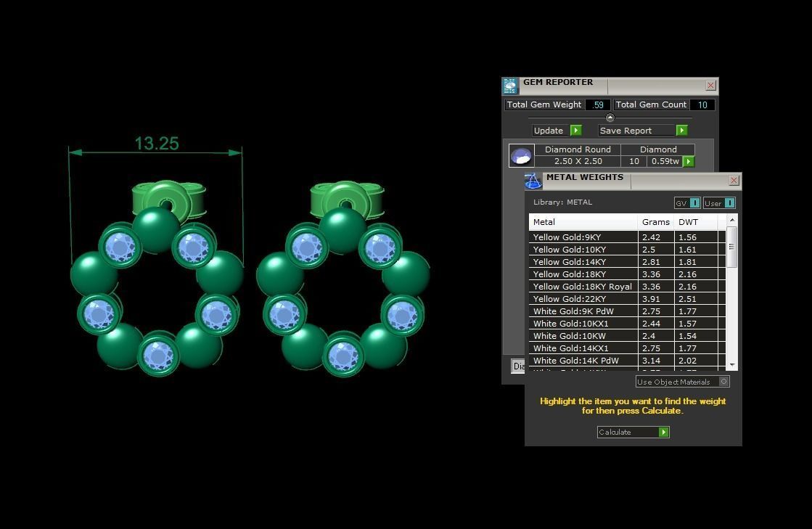Image resolution: width=812 pixels, height=529 pixels.
Task: Select the White Gold:9K PdW row
Action: pyautogui.click(x=627, y=311)
